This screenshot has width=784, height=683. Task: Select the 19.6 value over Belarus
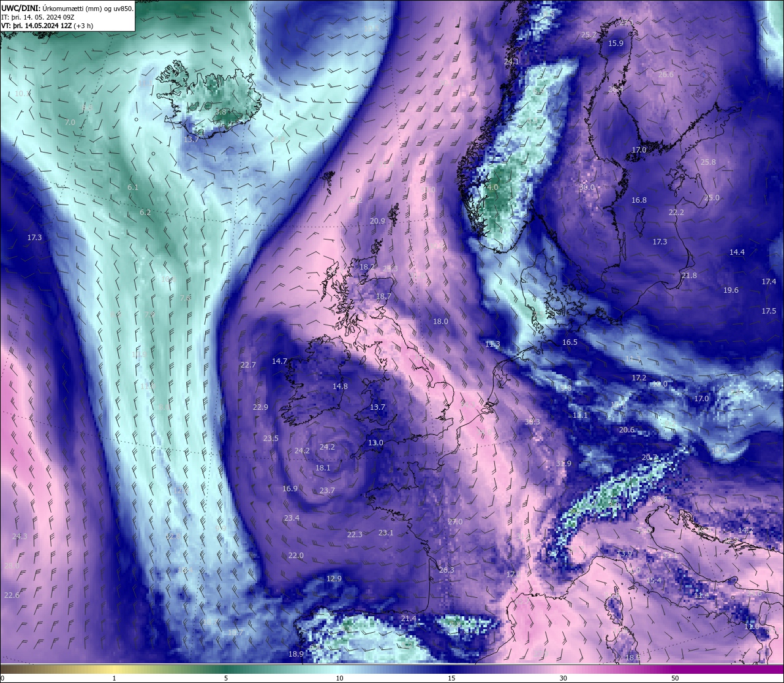point(731,290)
